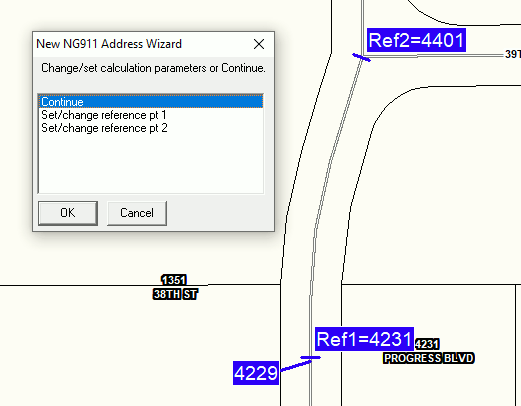Click the Ref2=4401 map label
Image resolution: width=521 pixels, height=406 pixels.
pos(416,40)
